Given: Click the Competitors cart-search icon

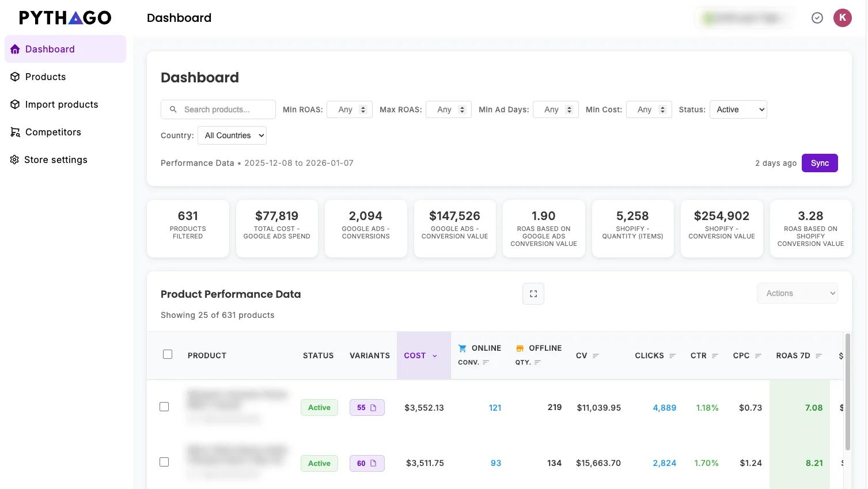Looking at the screenshot, I should tap(15, 132).
